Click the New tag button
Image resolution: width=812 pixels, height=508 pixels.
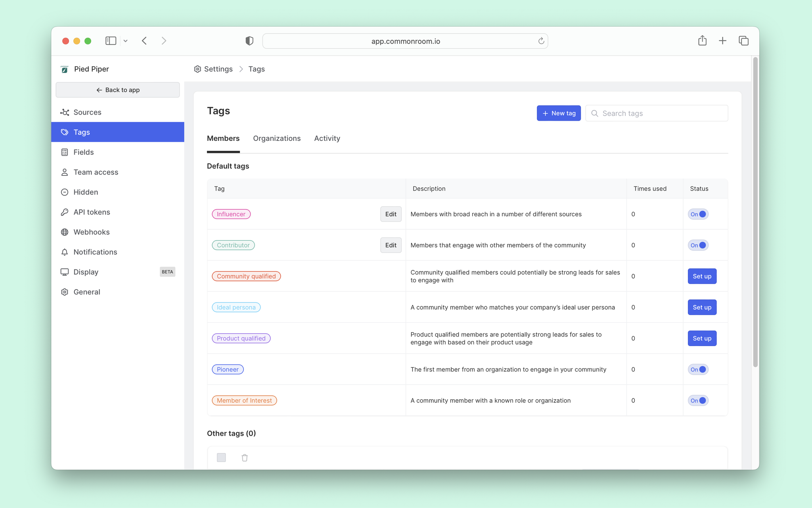tap(559, 113)
